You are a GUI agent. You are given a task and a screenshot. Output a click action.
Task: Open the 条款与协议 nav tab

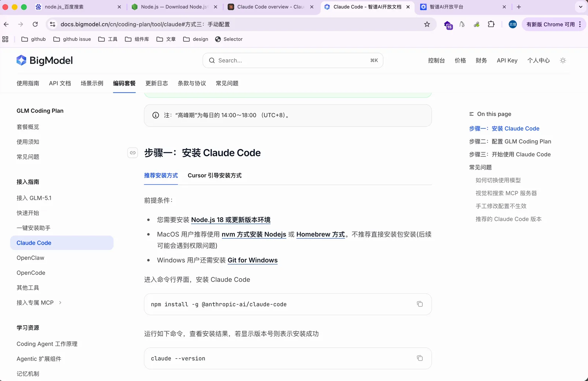(x=192, y=83)
